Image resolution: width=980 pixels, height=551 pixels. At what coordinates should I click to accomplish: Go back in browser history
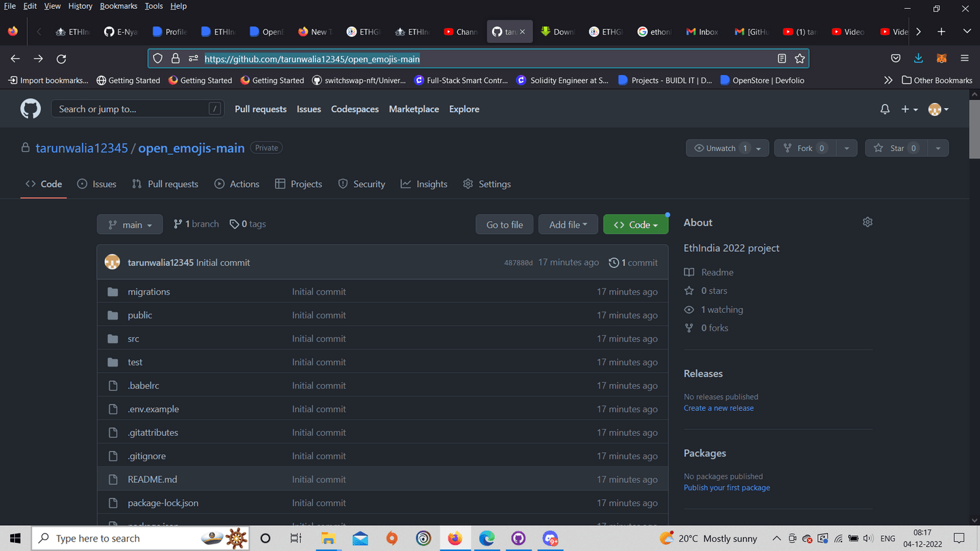(15, 59)
